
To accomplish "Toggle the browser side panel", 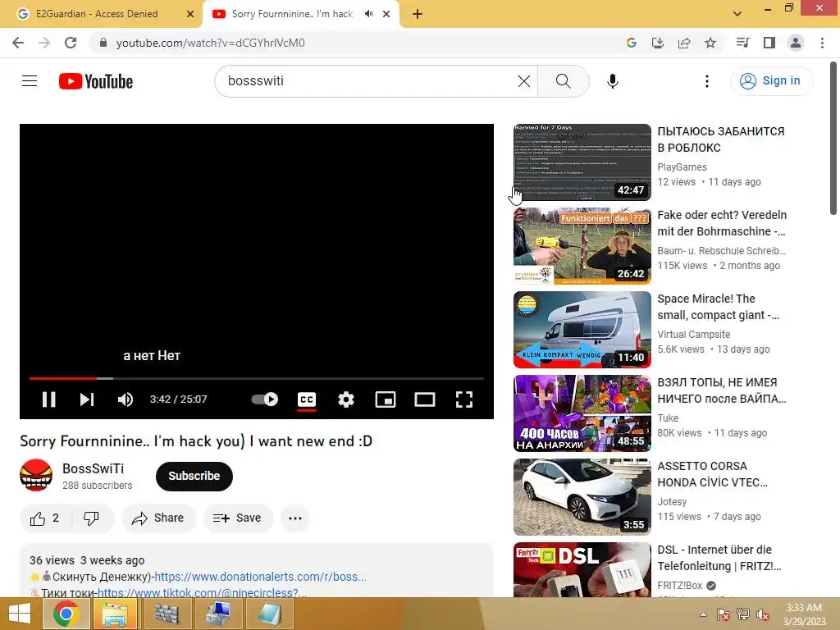I will coord(769,43).
